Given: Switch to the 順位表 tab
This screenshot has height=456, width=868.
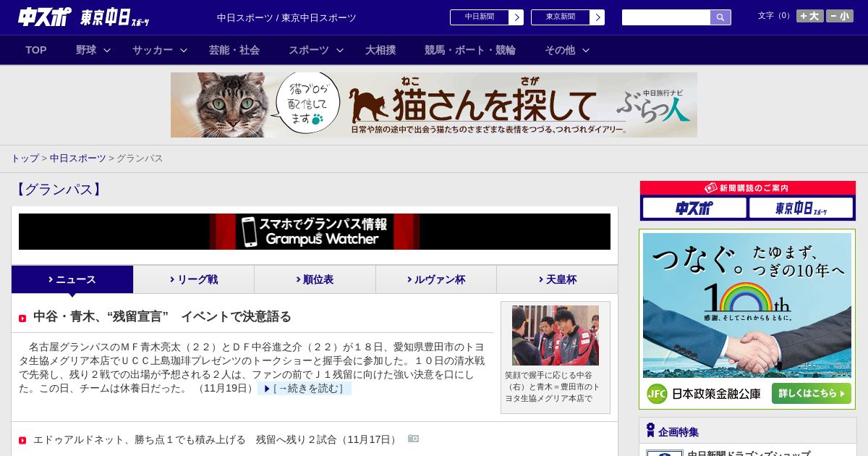Looking at the screenshot, I should point(315,279).
